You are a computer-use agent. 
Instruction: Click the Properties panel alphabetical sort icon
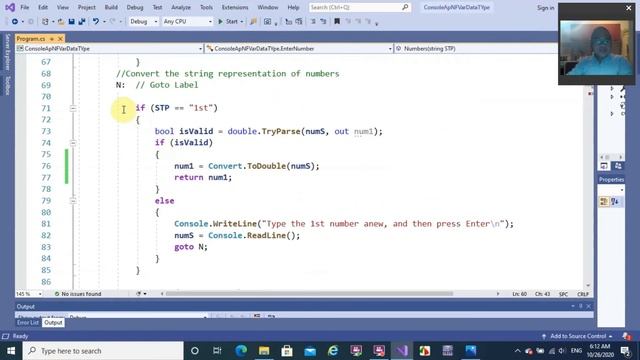click(615, 202)
